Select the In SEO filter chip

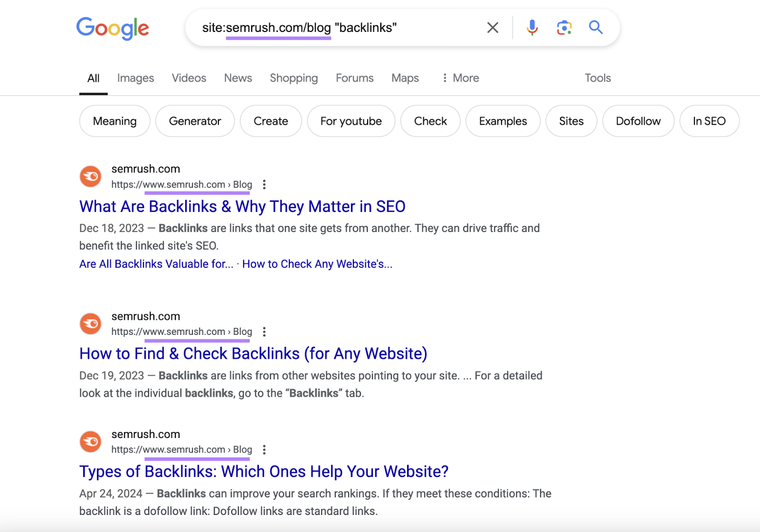click(x=709, y=121)
